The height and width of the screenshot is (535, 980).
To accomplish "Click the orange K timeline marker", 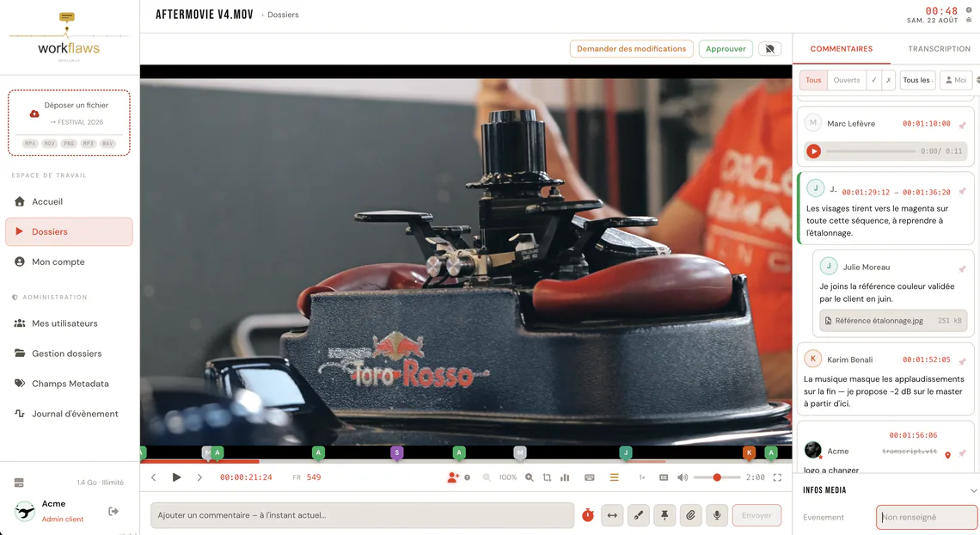I will coord(749,453).
